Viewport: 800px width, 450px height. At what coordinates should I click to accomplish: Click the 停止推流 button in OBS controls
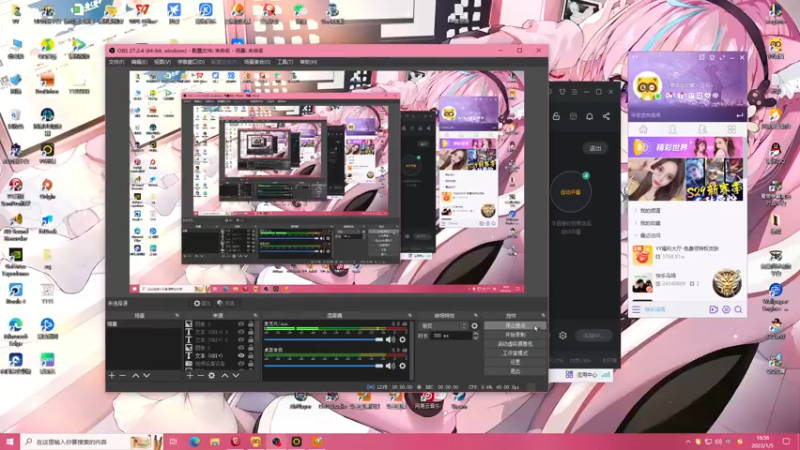[515, 326]
